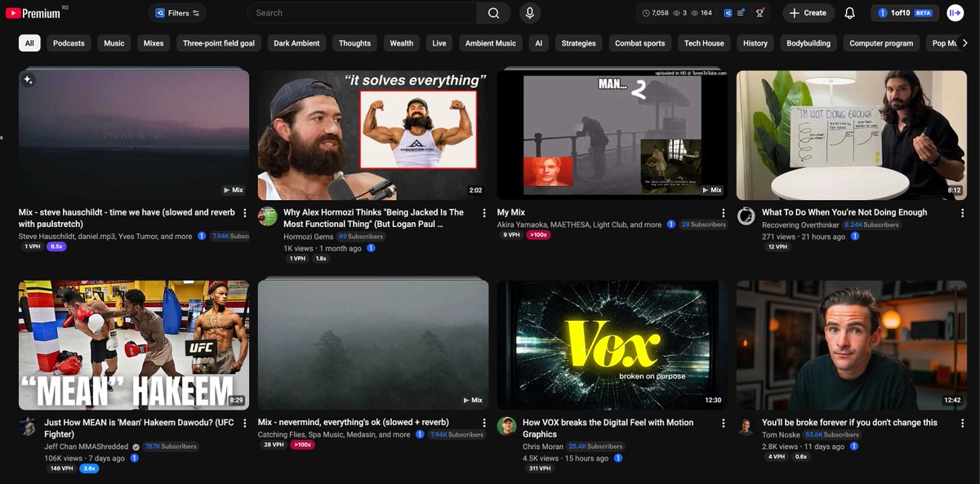
Task: Click the Create button
Action: click(x=808, y=13)
